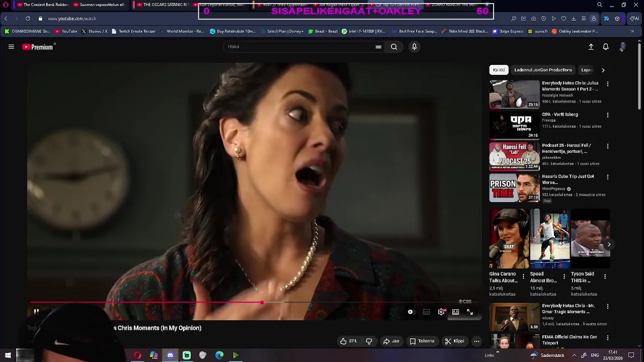Screen dimensions: 644x362
Task: Open the YouTube hamburger guide menu
Action: (x=11, y=47)
